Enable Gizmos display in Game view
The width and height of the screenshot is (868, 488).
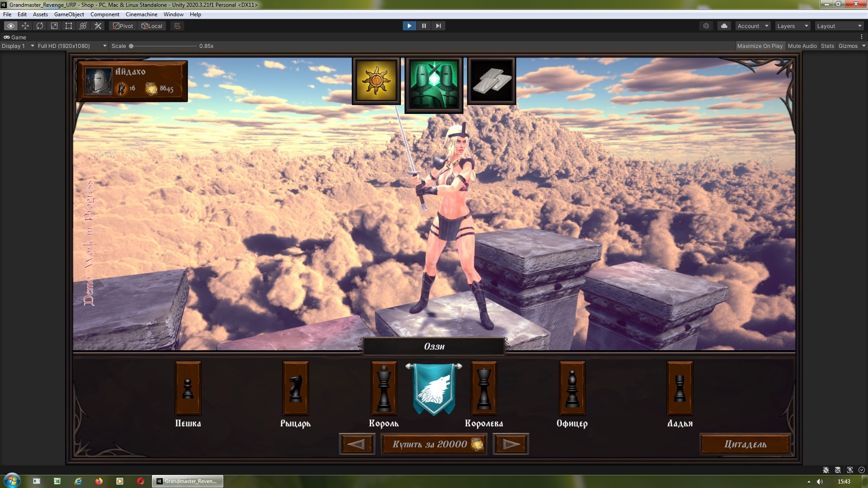848,45
